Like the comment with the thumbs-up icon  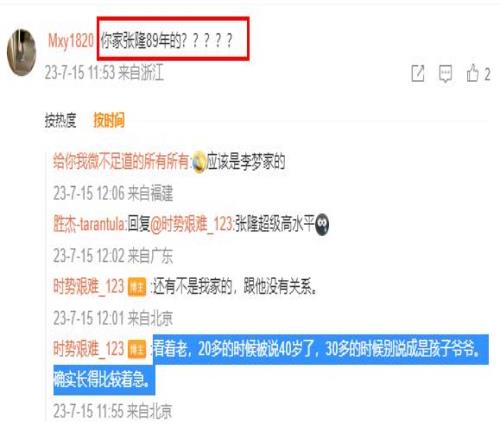click(472, 73)
